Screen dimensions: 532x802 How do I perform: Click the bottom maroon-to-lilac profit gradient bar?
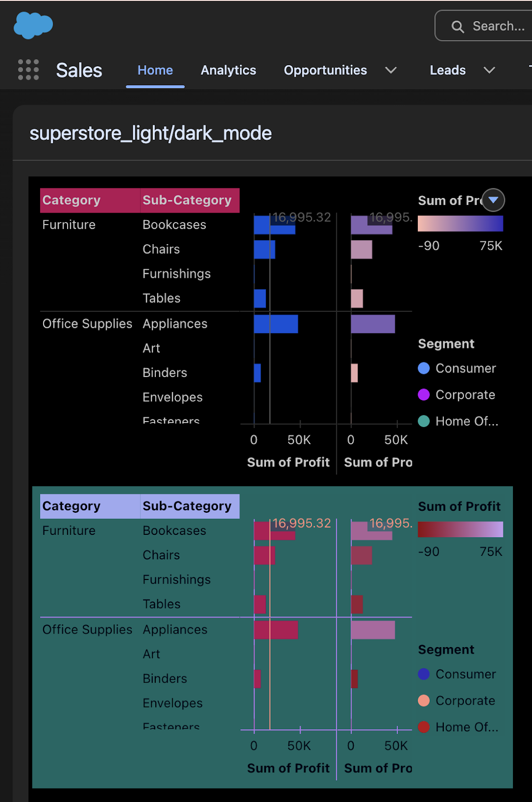point(460,529)
